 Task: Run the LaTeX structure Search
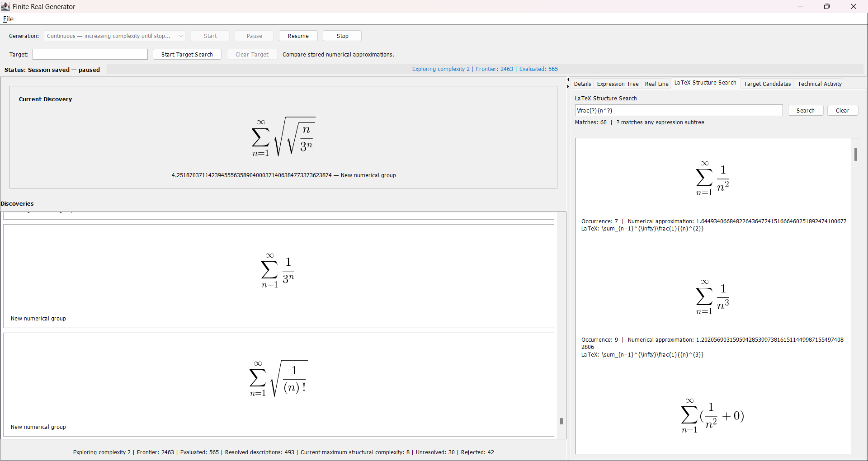click(x=805, y=111)
